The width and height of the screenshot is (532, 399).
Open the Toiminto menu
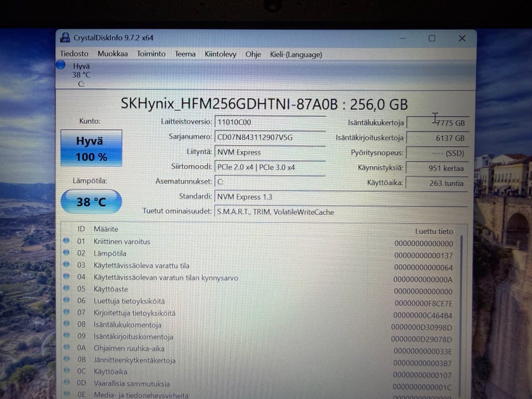(151, 54)
